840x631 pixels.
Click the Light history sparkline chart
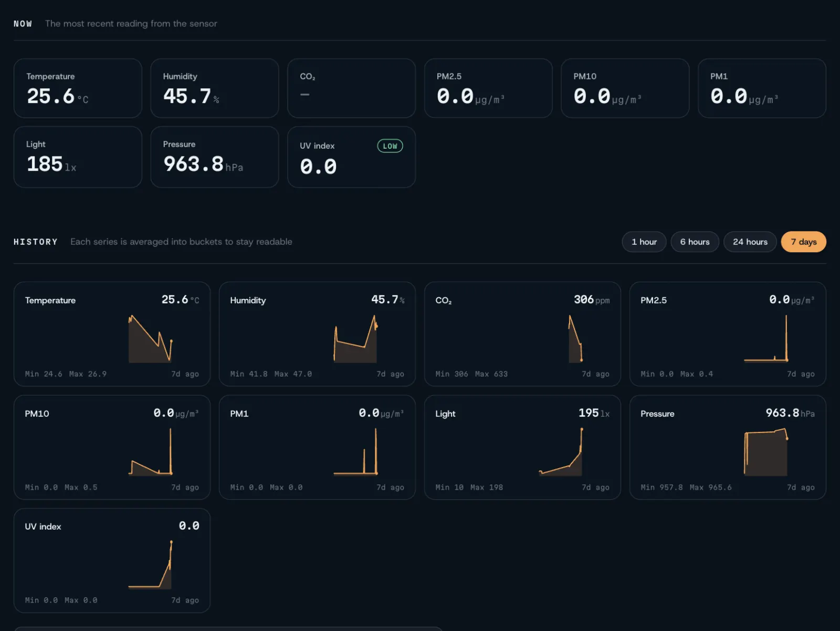click(x=561, y=452)
